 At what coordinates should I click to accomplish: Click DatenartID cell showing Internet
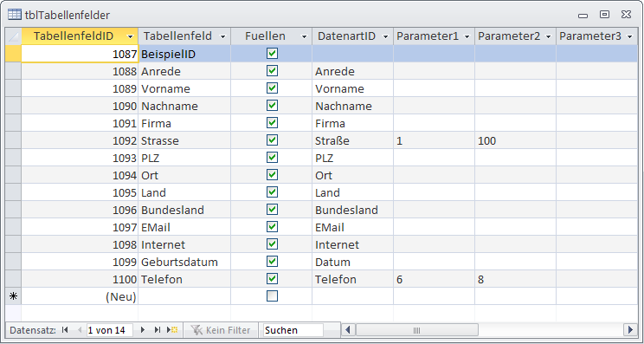click(353, 244)
